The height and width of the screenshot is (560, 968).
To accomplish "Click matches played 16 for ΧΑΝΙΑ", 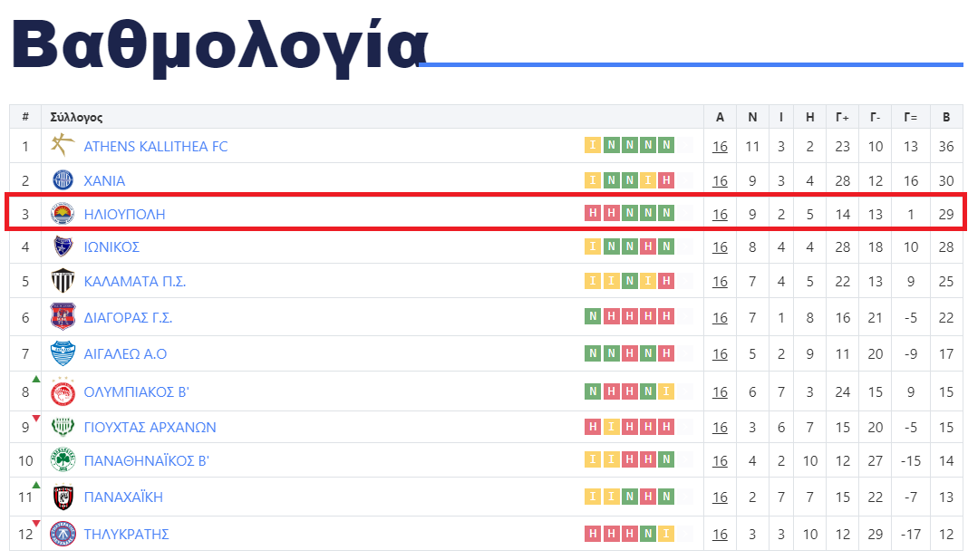I will (x=720, y=181).
